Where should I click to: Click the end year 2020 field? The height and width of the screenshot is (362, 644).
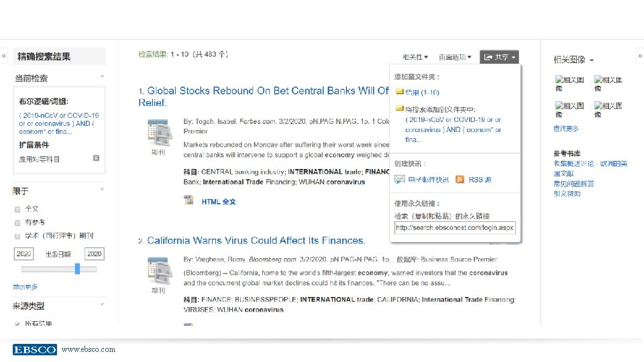(x=95, y=253)
